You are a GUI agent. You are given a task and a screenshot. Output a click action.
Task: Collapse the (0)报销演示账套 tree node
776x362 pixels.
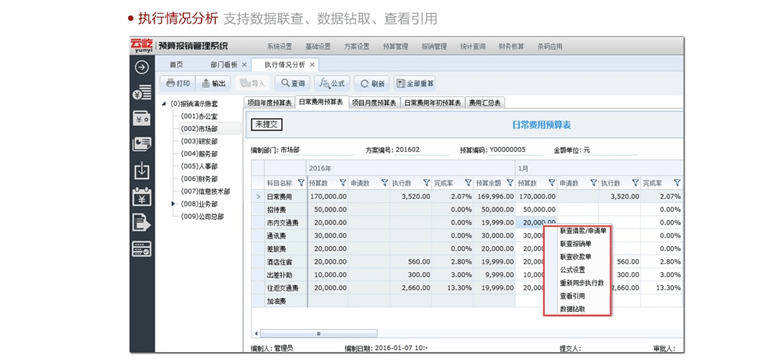[x=164, y=104]
